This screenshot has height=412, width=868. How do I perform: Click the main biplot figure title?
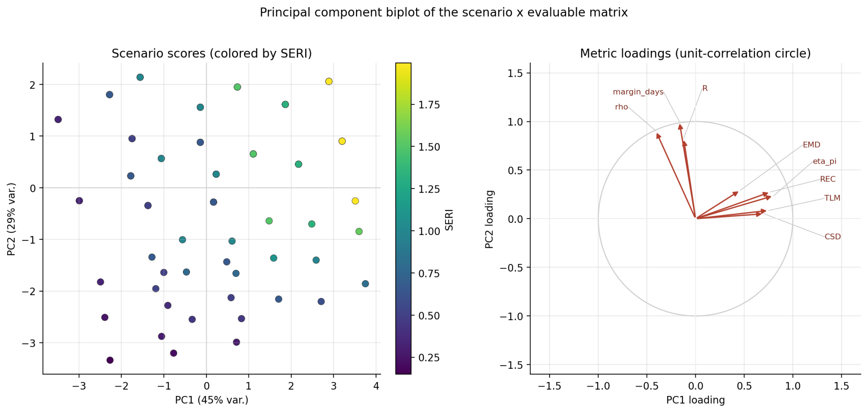(x=443, y=12)
